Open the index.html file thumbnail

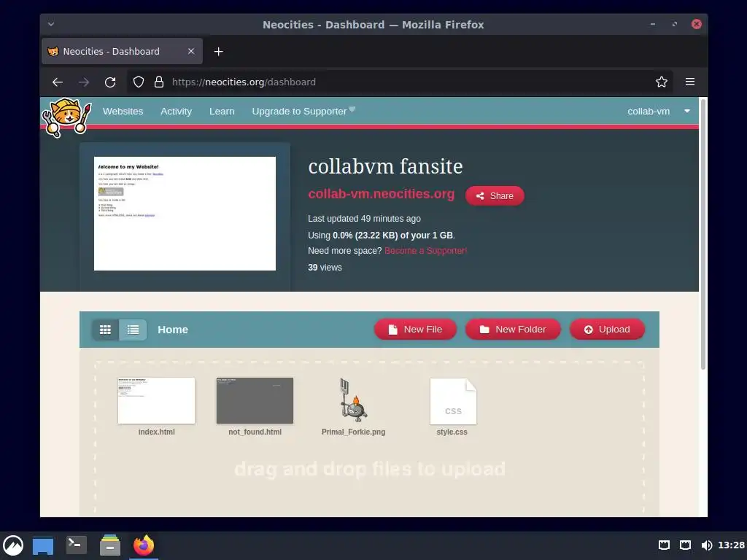[156, 400]
